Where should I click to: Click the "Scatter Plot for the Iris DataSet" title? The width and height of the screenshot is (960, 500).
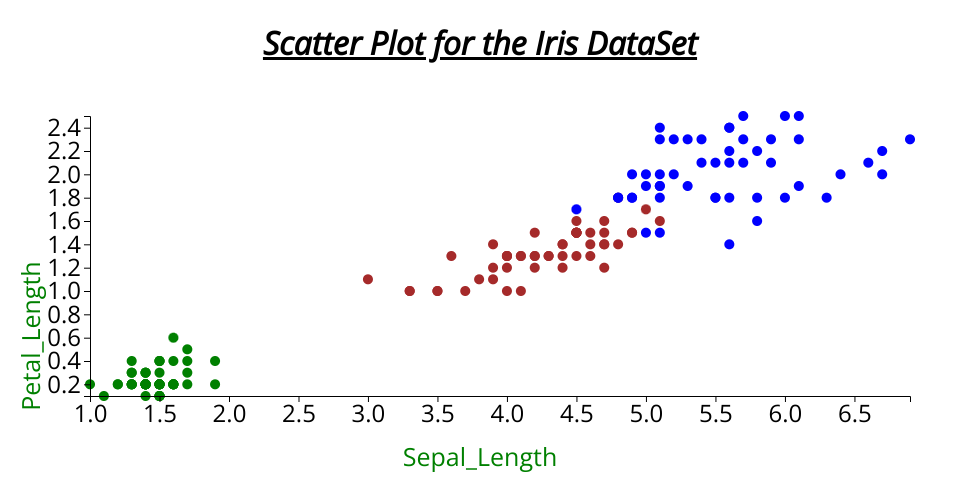[480, 45]
